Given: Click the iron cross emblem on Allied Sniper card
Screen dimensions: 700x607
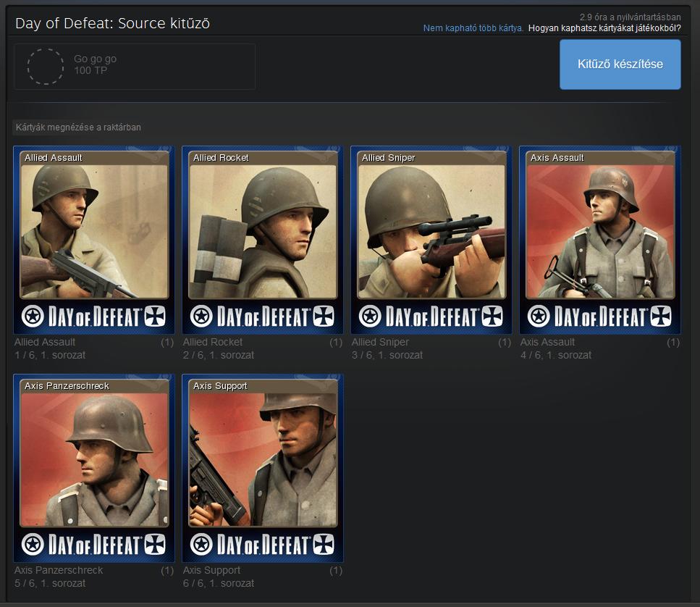Looking at the screenshot, I should click(492, 317).
